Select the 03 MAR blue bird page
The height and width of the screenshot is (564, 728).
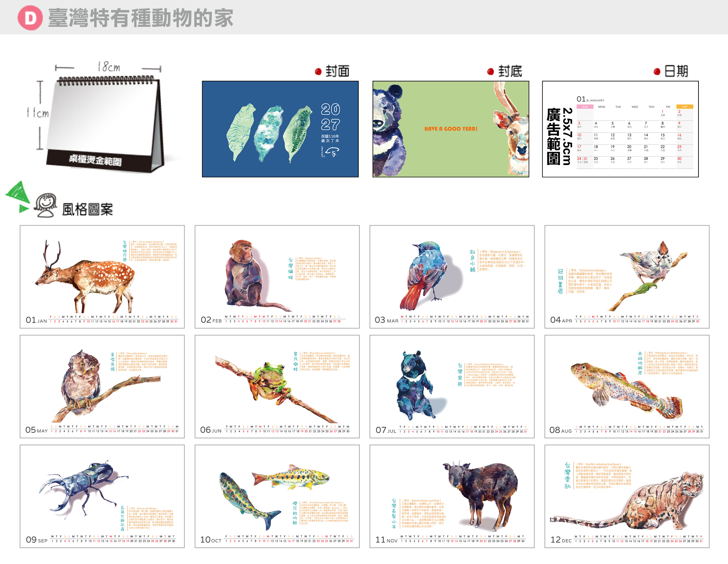click(x=452, y=277)
